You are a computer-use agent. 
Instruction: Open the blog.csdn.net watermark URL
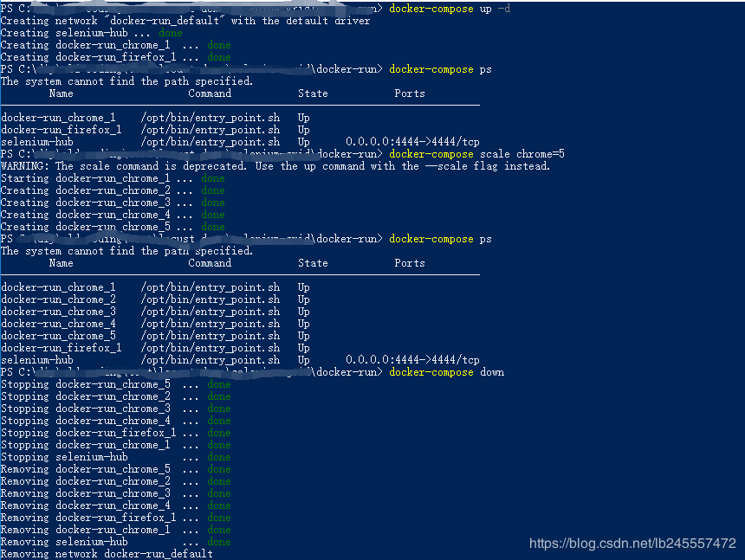coord(632,544)
